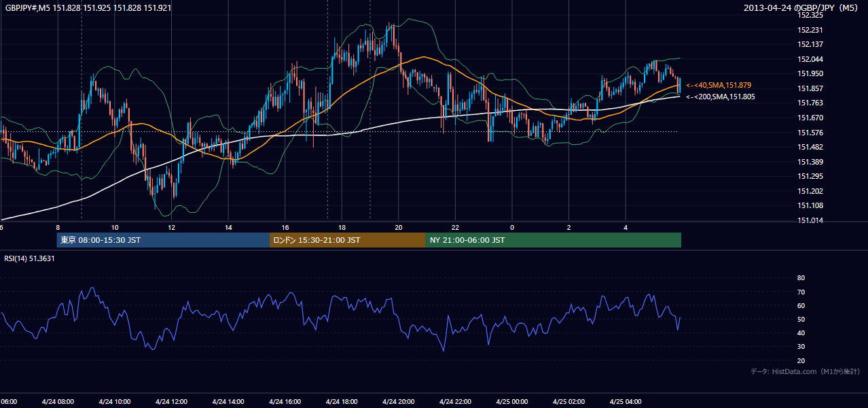This screenshot has height=408, width=868.
Task: Click RSI scale level 30
Action: [801, 347]
